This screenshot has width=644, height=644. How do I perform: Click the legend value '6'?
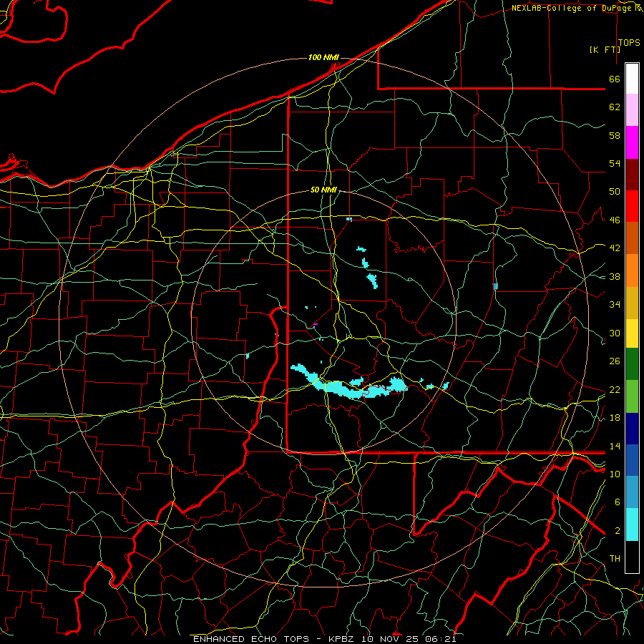618,502
